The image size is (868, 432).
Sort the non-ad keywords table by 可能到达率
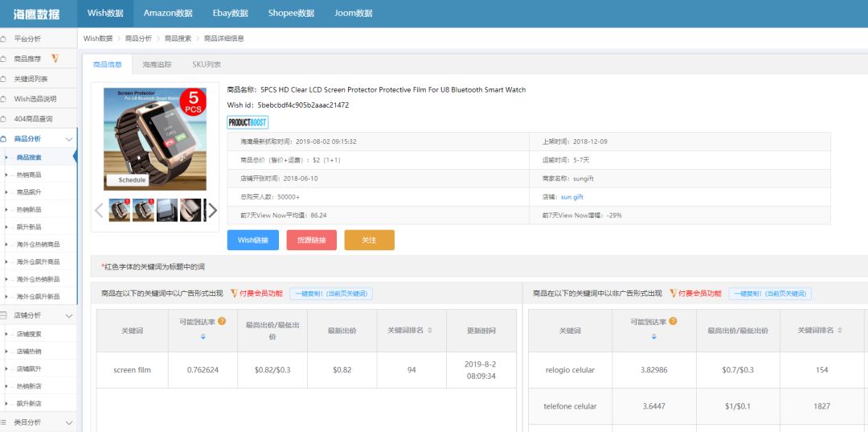tap(653, 337)
